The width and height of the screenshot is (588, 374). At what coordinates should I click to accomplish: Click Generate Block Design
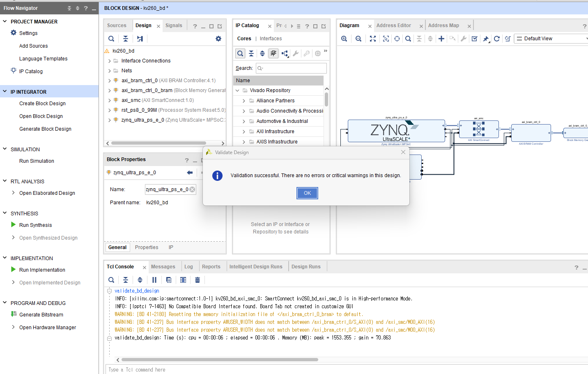pos(45,129)
